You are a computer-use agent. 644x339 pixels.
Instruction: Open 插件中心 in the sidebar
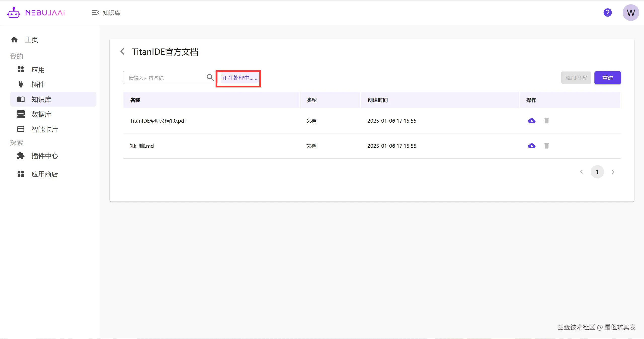(x=45, y=156)
